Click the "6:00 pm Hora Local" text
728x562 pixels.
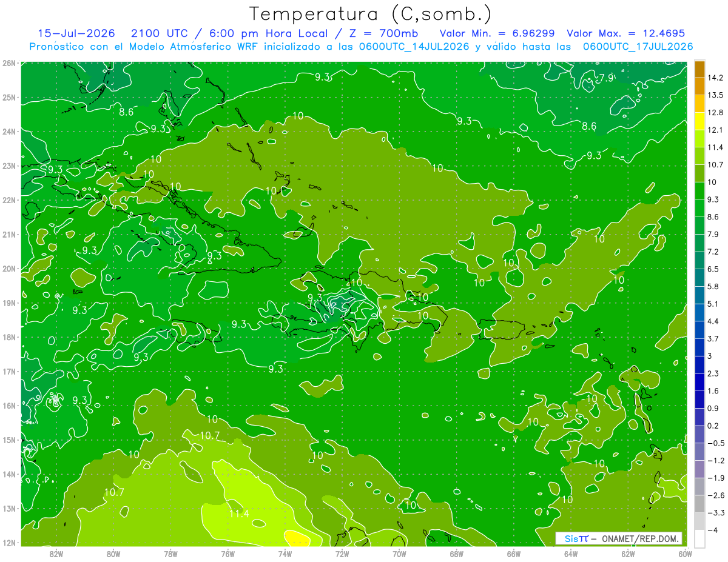point(268,33)
